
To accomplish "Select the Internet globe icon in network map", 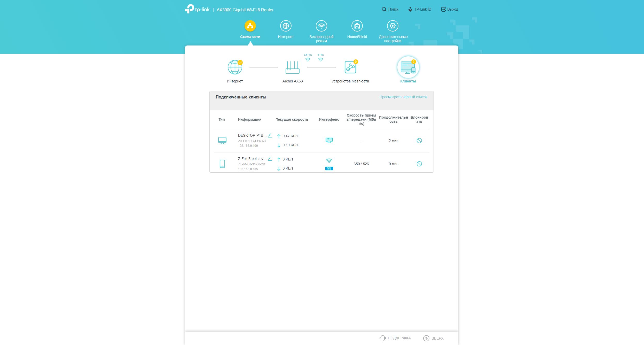I will click(x=235, y=67).
